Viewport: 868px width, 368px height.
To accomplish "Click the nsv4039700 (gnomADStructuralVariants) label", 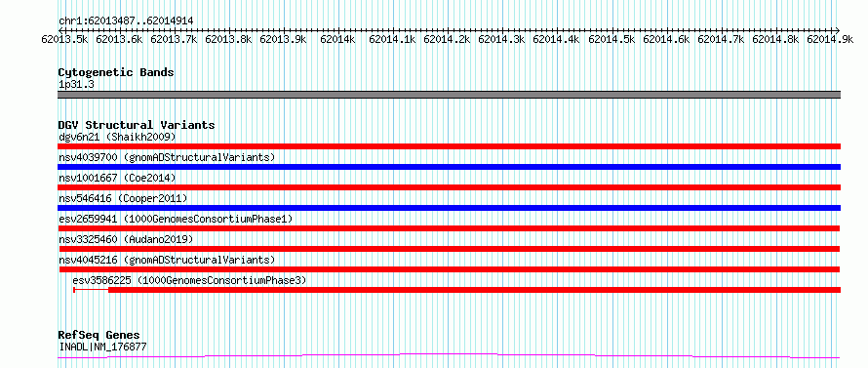I will [x=167, y=157].
